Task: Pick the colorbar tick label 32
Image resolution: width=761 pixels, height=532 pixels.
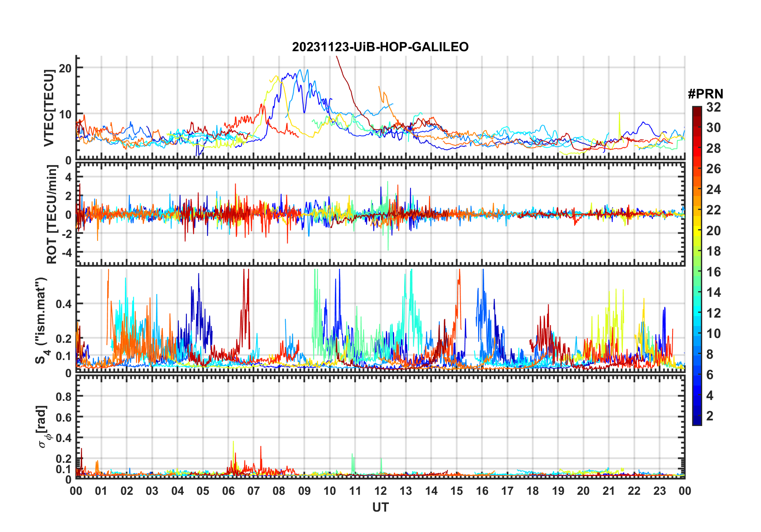Action: point(713,107)
